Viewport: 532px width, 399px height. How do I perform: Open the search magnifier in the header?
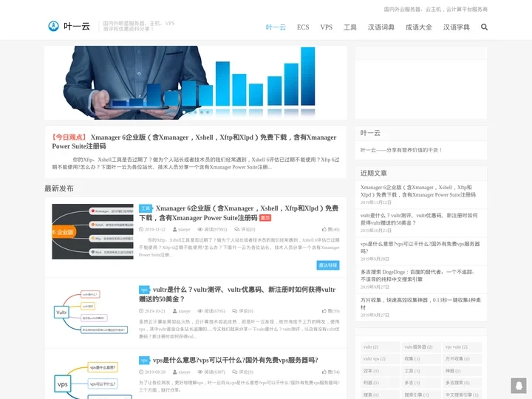[484, 27]
